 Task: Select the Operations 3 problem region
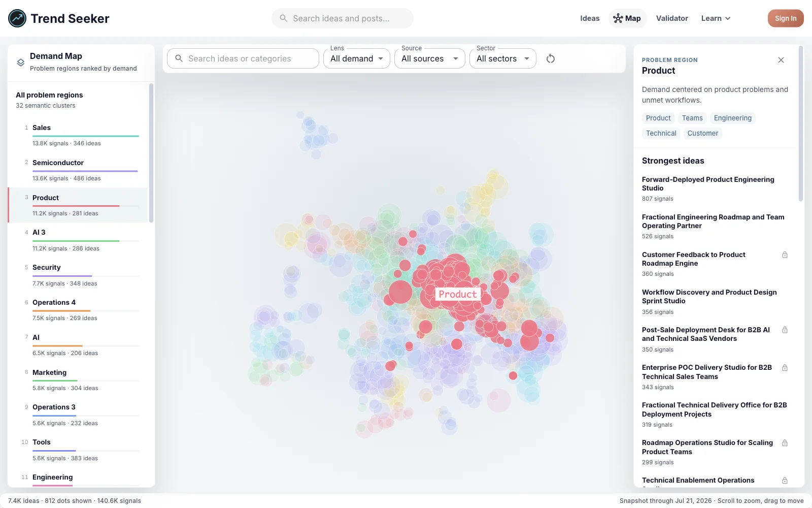coord(78,415)
